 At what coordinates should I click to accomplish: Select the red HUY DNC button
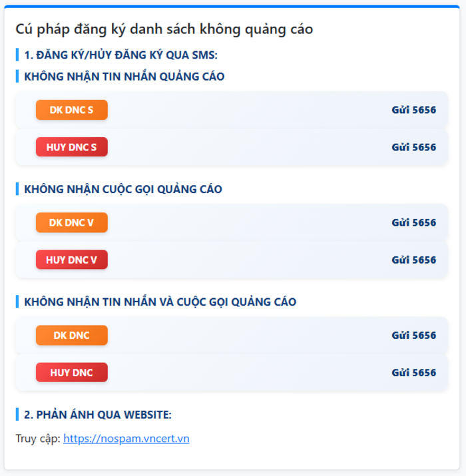(x=71, y=373)
